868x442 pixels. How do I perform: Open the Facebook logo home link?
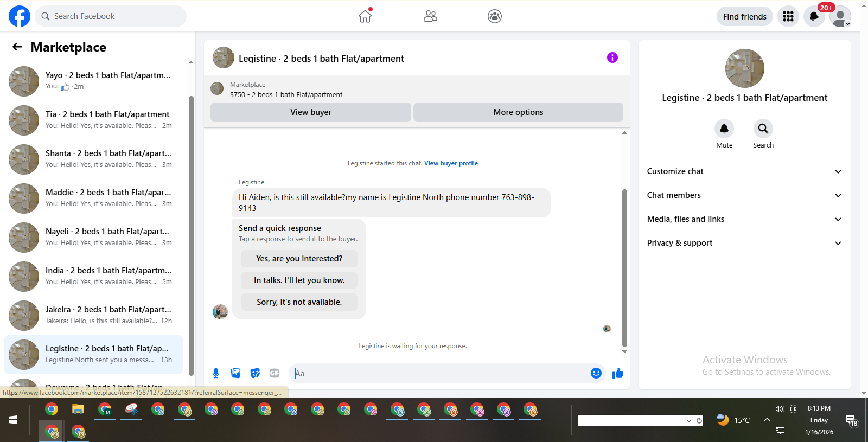[20, 16]
